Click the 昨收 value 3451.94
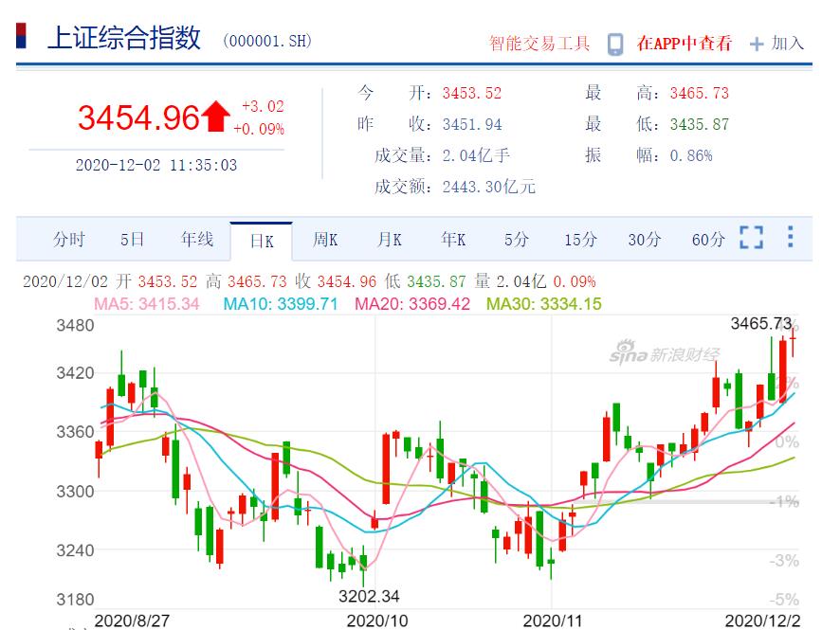This screenshot has height=630, width=840. click(x=472, y=124)
